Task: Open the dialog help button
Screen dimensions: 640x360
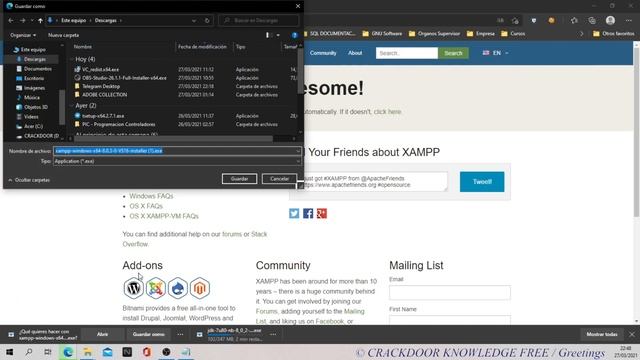Action: [295, 35]
